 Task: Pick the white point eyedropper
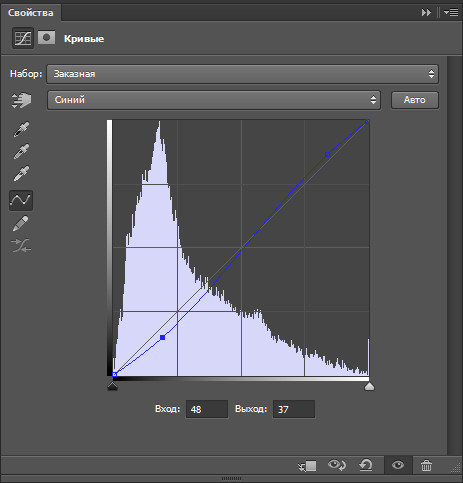tap(21, 173)
